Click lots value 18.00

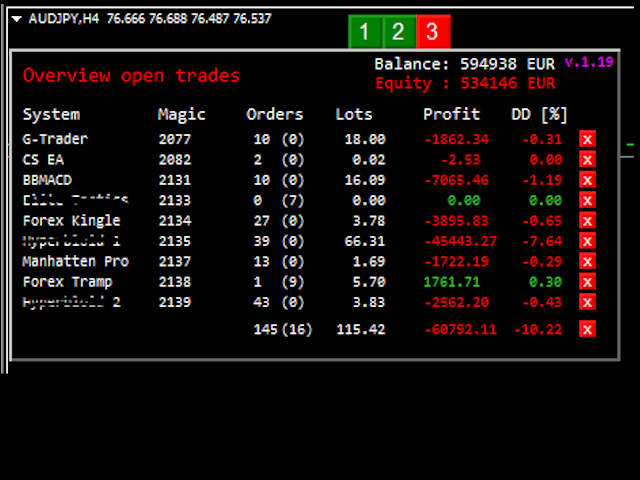[365, 139]
